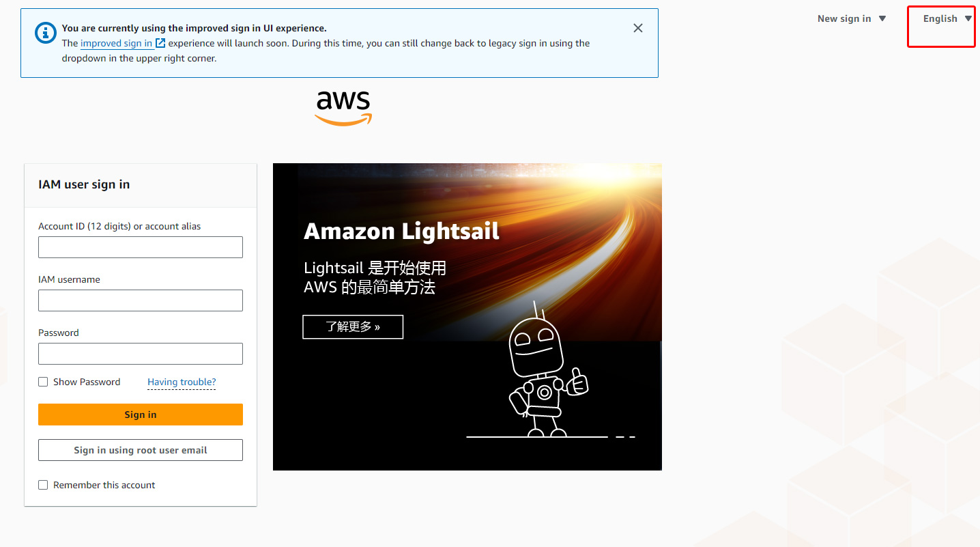Viewport: 980px width, 547px height.
Task: Click the 了解更多 button on Lightsail banner
Action: [x=353, y=326]
